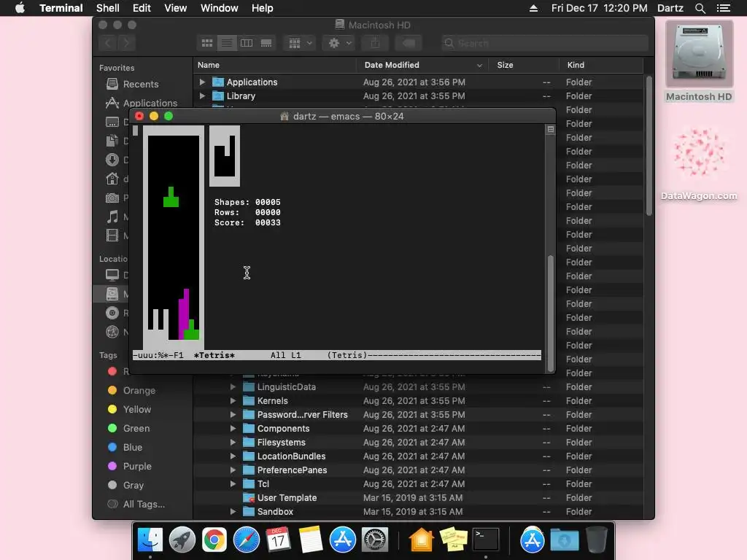Open the Window menu
747x560 pixels.
pos(219,8)
